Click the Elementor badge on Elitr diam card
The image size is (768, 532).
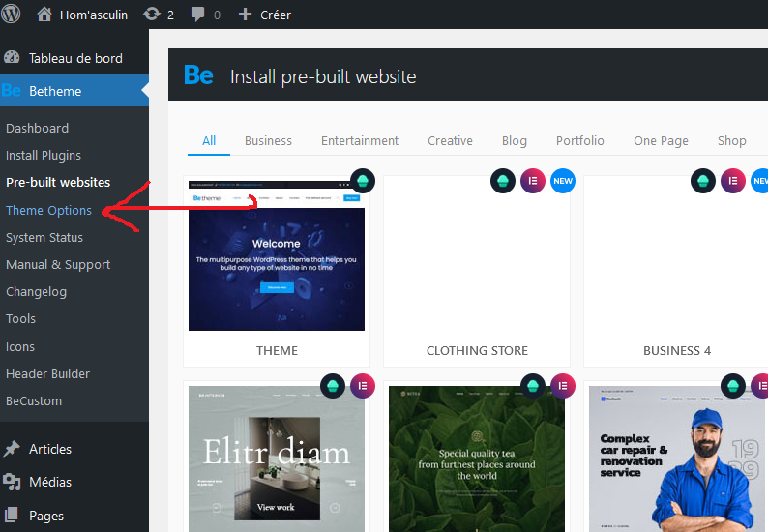[363, 386]
